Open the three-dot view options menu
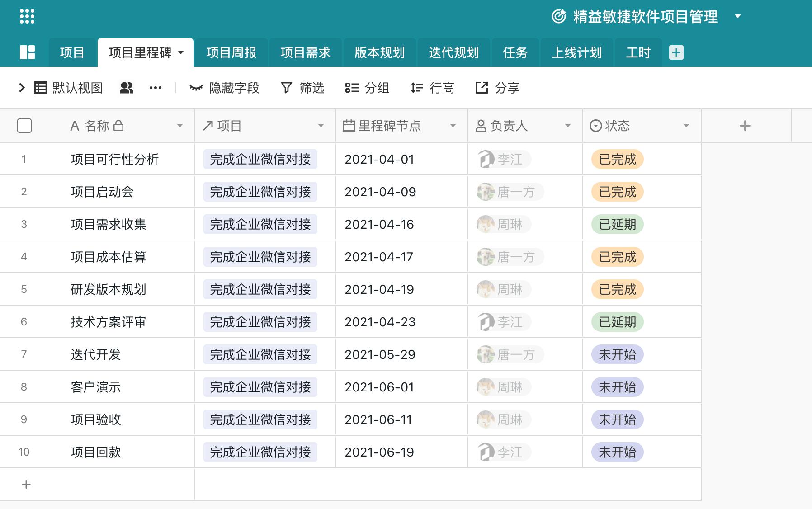Viewport: 812px width, 509px height. point(155,88)
